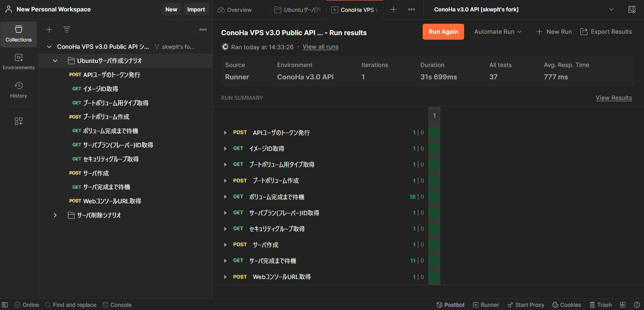Click the fork icon next to skwplt's fork
Screen dimensions: 644x310
(x=157, y=46)
